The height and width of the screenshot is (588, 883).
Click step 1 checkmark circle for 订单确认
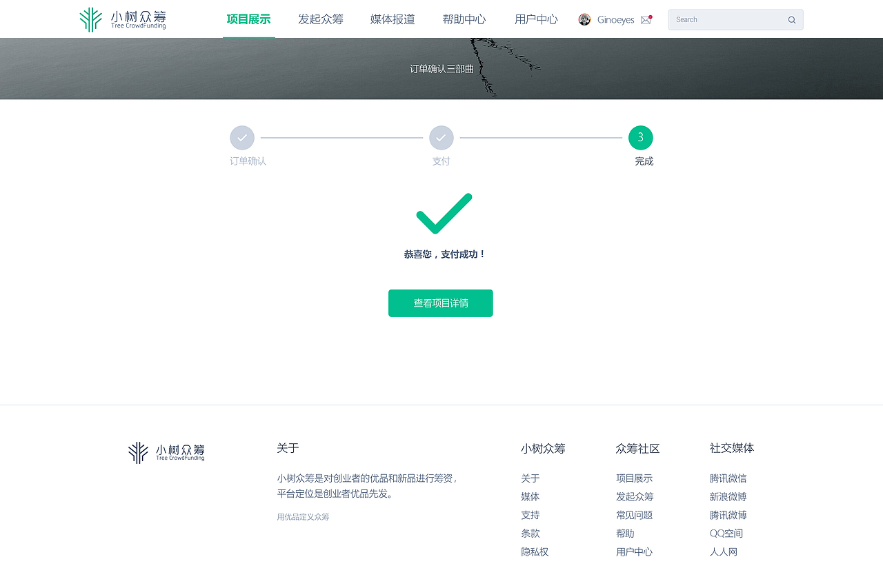coord(242,138)
